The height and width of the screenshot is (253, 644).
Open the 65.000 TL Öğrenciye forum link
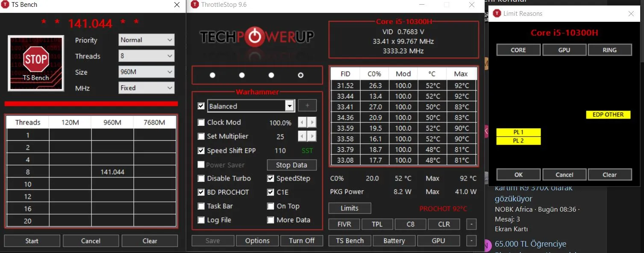point(530,244)
